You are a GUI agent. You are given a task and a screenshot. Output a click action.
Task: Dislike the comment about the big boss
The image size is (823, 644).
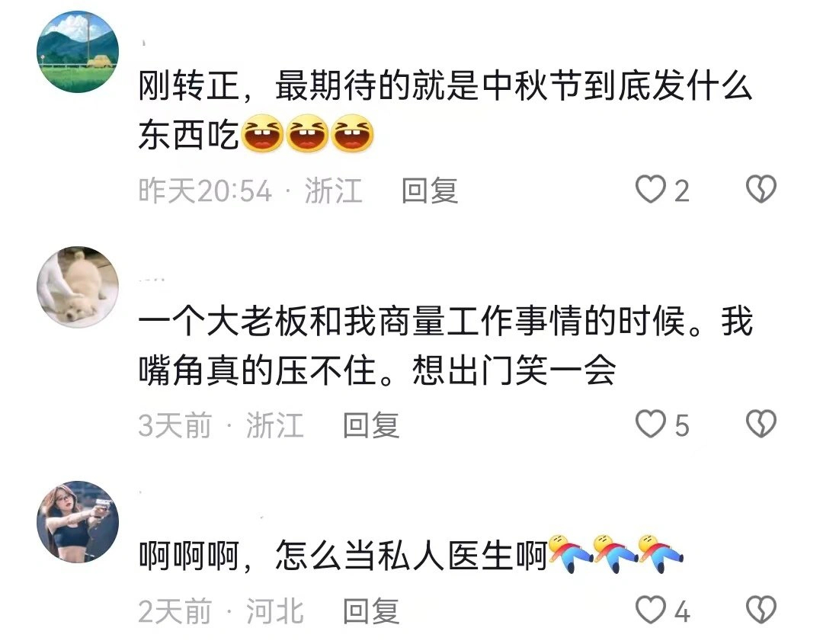click(761, 424)
